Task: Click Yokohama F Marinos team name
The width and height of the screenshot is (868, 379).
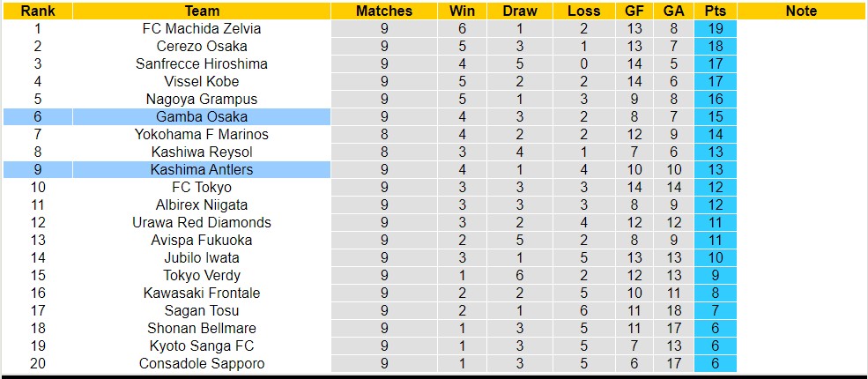Action: point(202,134)
